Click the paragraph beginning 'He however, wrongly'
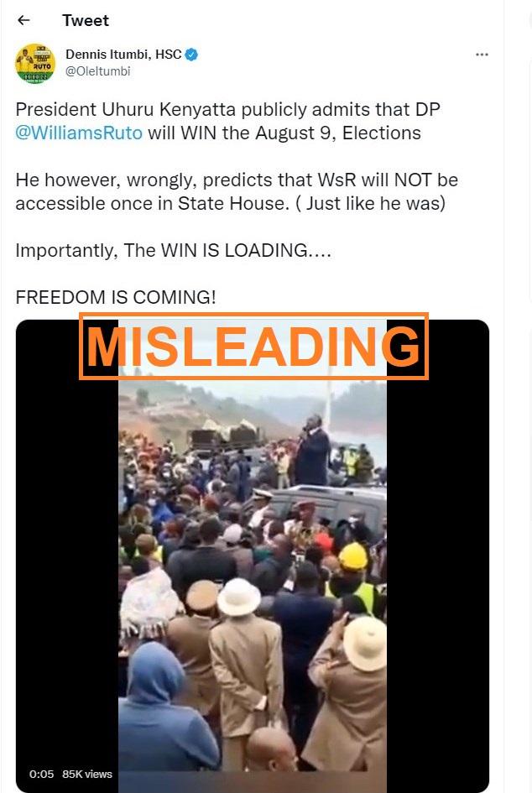 [237, 191]
